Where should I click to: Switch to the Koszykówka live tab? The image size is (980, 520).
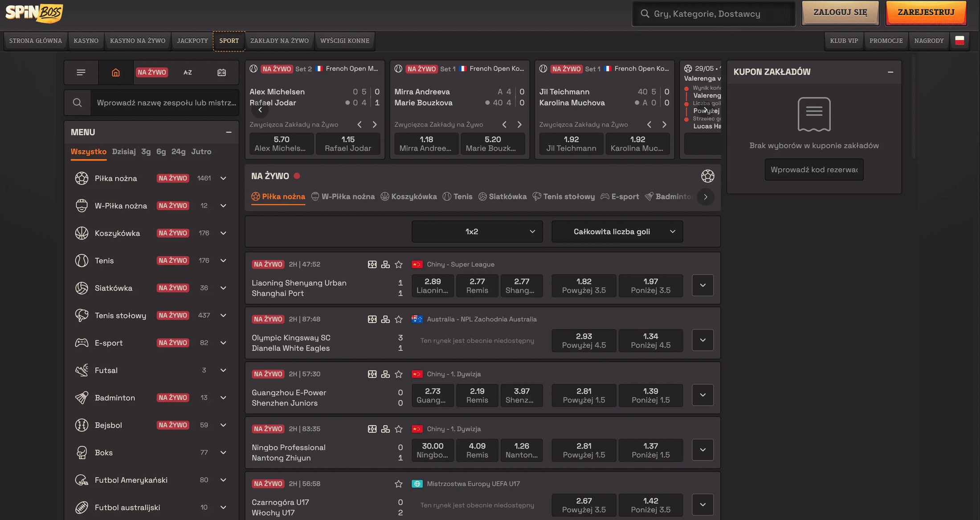408,196
